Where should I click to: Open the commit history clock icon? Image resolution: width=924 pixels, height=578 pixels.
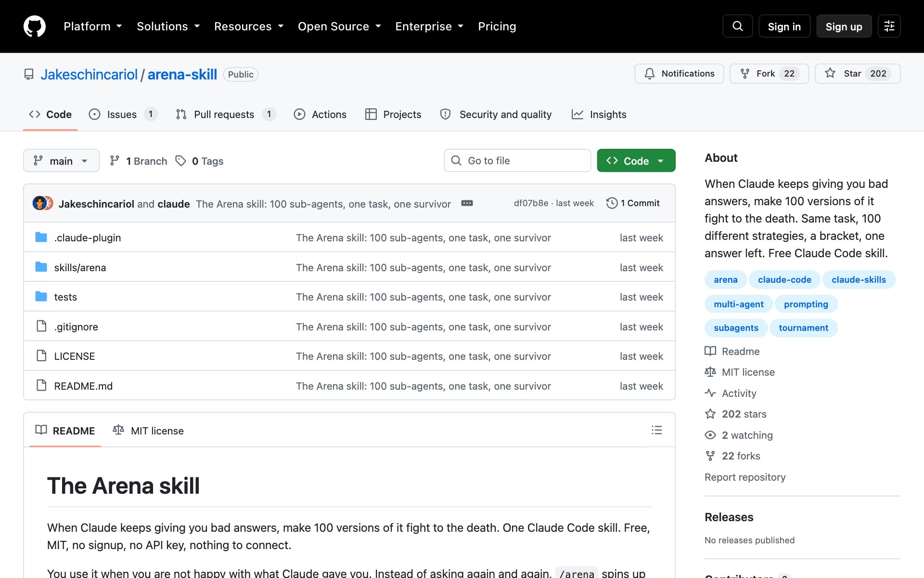pyautogui.click(x=612, y=203)
